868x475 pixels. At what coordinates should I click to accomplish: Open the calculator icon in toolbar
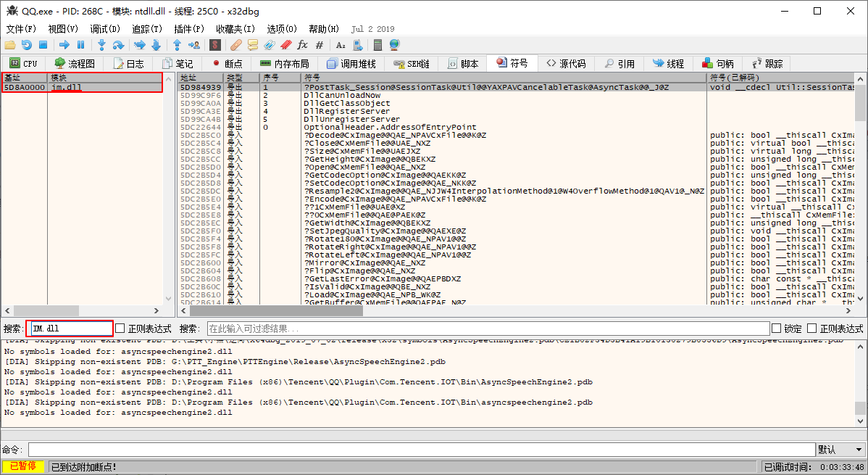[x=377, y=45]
